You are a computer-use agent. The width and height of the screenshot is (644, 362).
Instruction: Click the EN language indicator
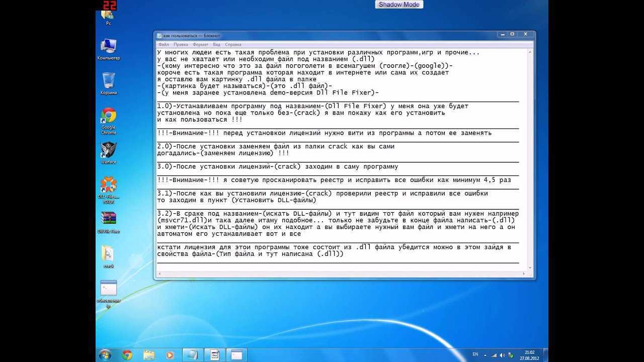(475, 354)
